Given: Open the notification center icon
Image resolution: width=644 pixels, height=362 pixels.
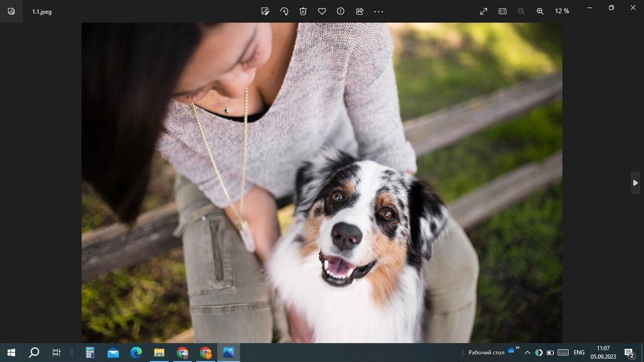Looking at the screenshot, I should (629, 352).
